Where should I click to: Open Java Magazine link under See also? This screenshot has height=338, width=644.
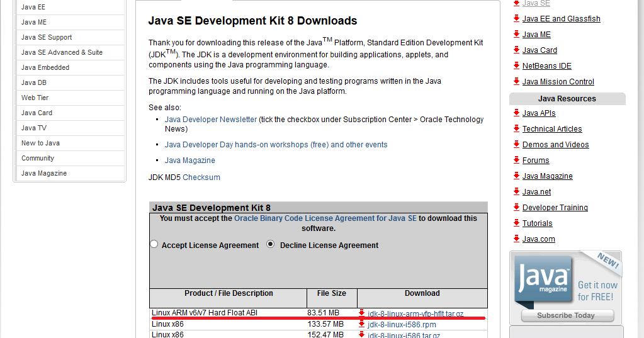[x=189, y=160]
